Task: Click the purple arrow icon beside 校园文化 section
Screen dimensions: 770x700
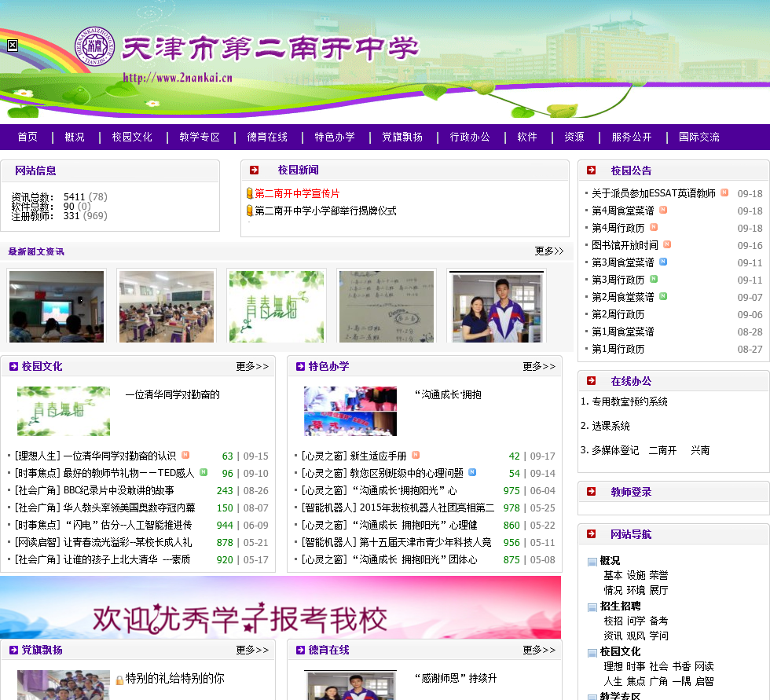Action: (14, 366)
